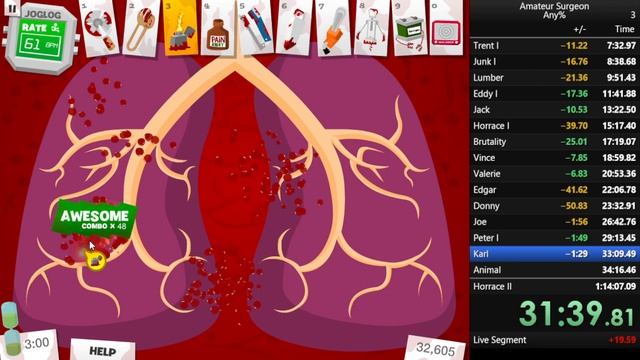Click the Amateur Surgeon Any% title
This screenshot has width=640, height=360.
point(554,11)
